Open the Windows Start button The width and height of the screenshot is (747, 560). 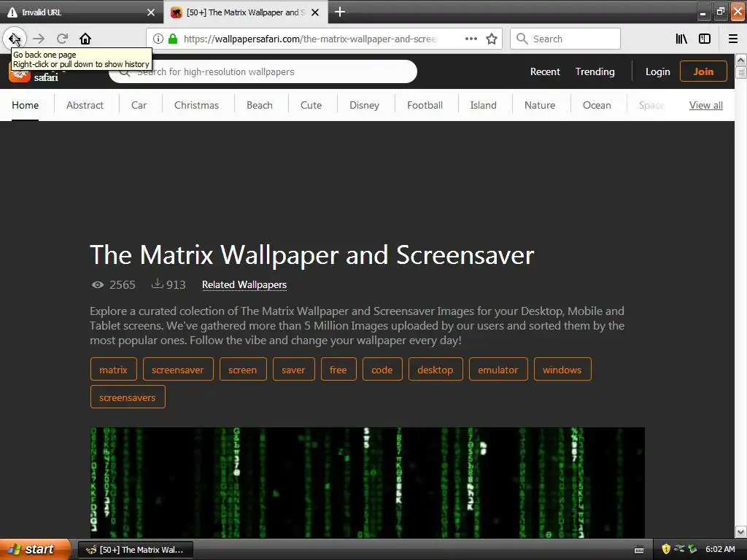pos(35,550)
